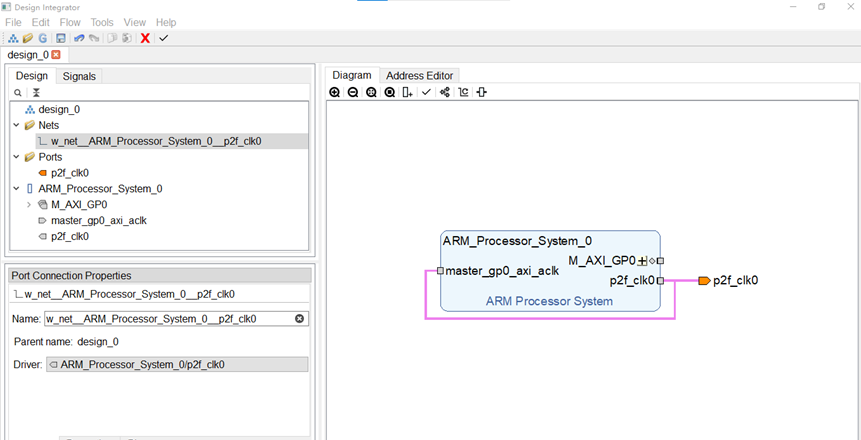Select the Diagram tab

[x=352, y=75]
